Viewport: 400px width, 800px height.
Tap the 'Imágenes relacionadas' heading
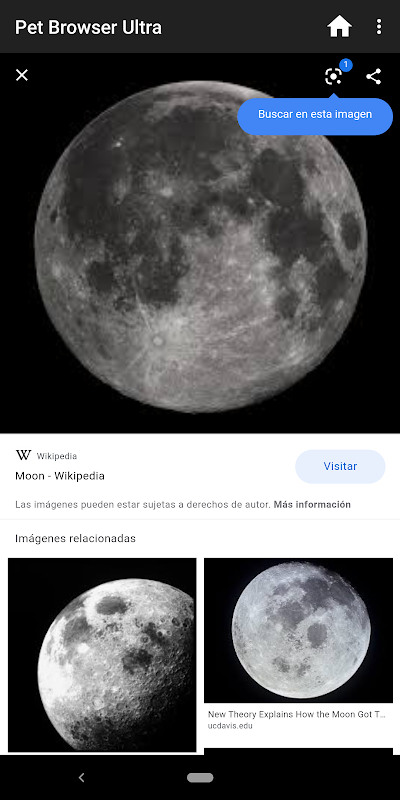pos(76,538)
